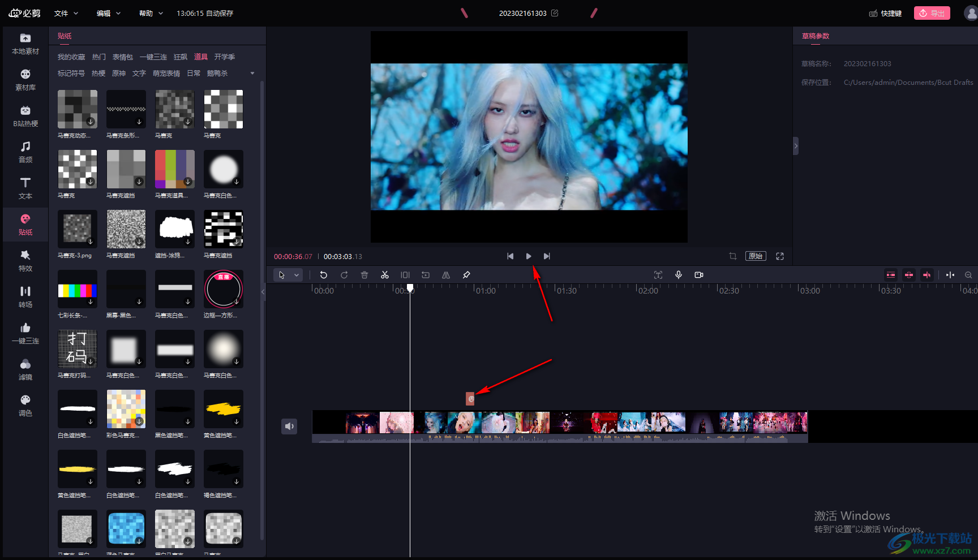Click the playhead marker on timeline ruler
978x560 pixels.
coord(410,288)
